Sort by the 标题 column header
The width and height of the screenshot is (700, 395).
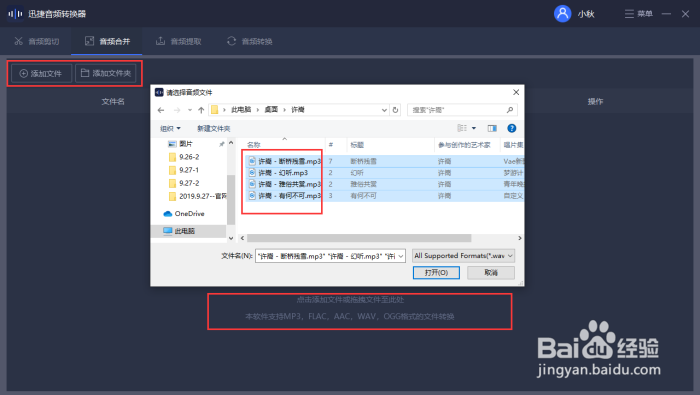357,145
